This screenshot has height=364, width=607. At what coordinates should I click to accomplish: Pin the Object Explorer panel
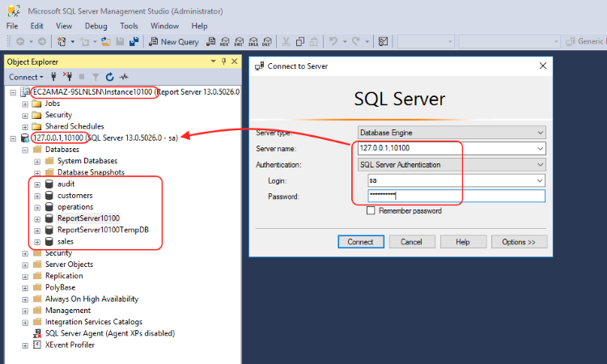[223, 61]
